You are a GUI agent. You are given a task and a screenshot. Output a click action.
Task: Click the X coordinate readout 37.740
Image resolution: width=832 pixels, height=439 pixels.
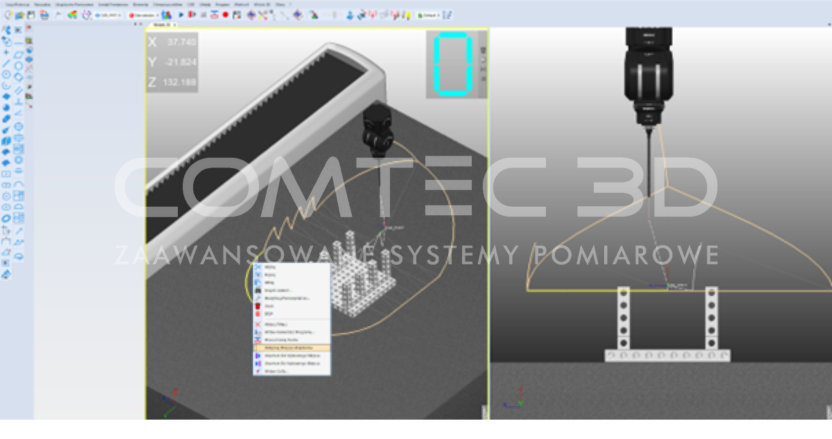click(180, 43)
